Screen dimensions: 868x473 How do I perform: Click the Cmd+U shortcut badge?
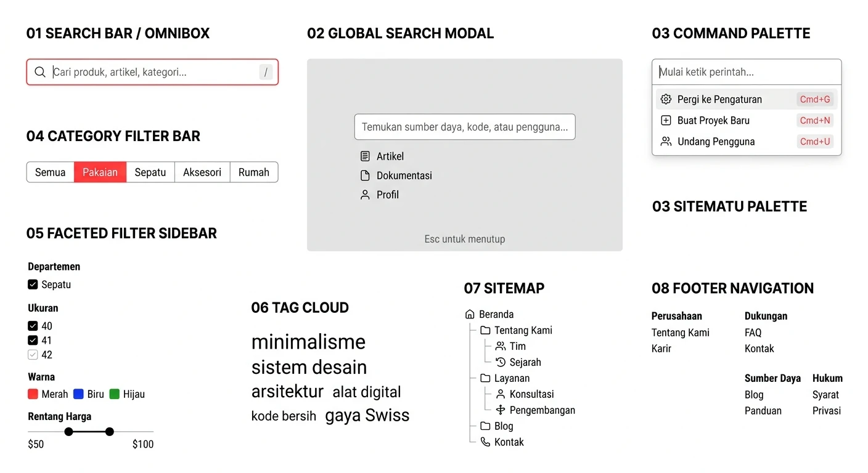[815, 141]
